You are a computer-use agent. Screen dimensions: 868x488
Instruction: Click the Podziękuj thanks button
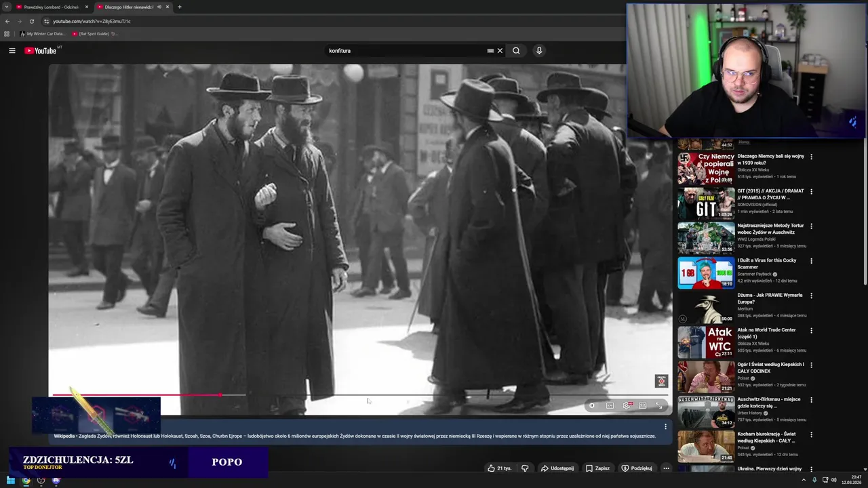tap(636, 468)
